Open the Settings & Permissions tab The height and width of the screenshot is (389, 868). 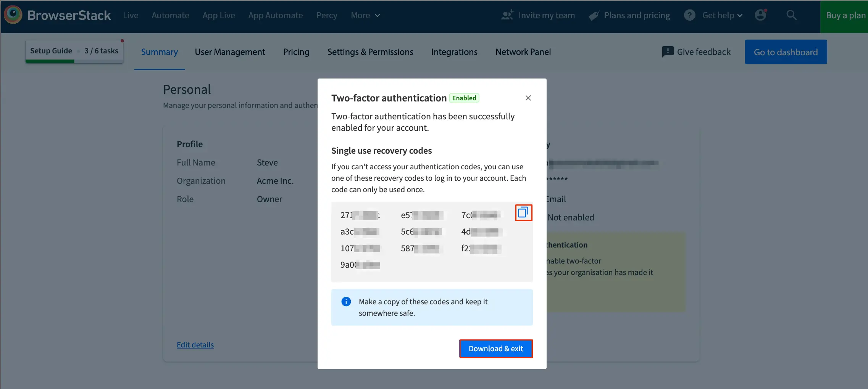[370, 52]
